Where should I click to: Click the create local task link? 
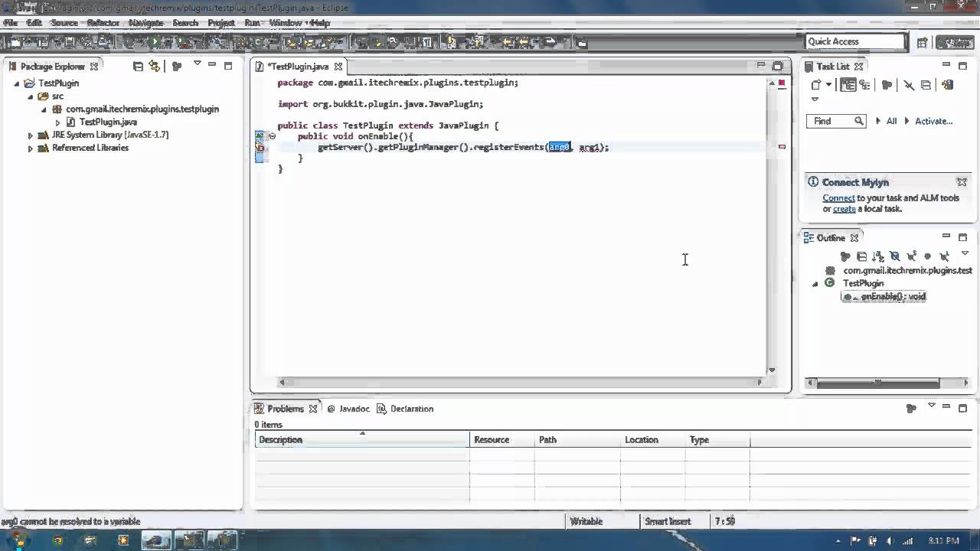pos(844,209)
